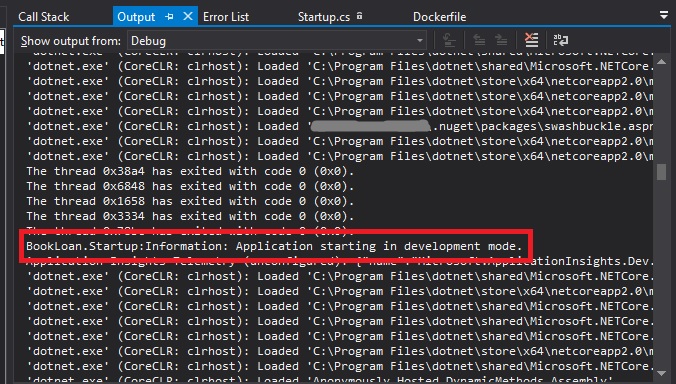Switch to the Error List tab

click(x=226, y=17)
